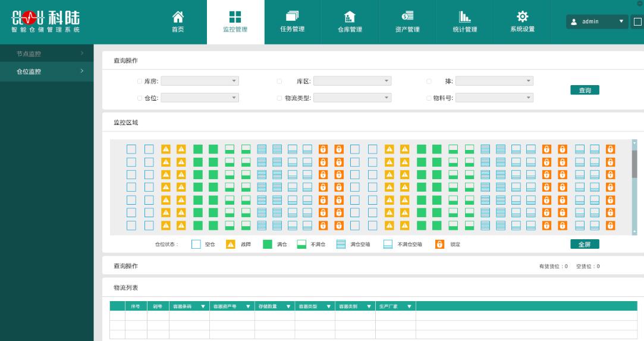Switch to the 监控管理 tab
644x341 pixels.
coord(235,22)
